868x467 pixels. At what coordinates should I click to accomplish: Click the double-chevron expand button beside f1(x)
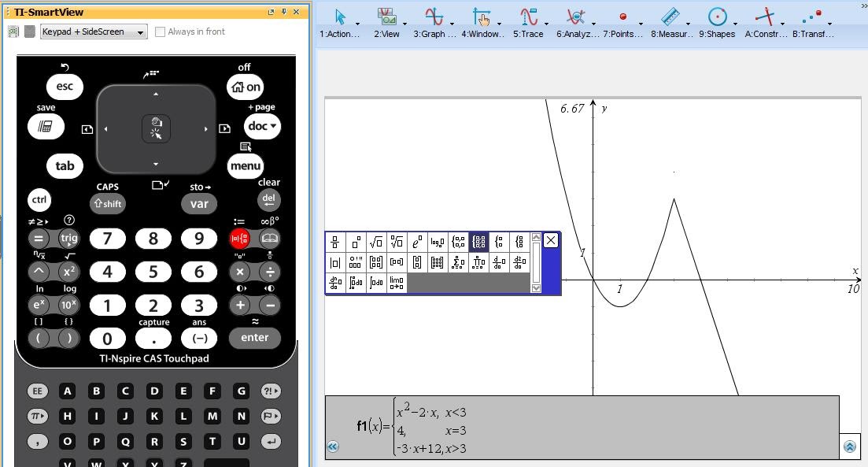332,447
